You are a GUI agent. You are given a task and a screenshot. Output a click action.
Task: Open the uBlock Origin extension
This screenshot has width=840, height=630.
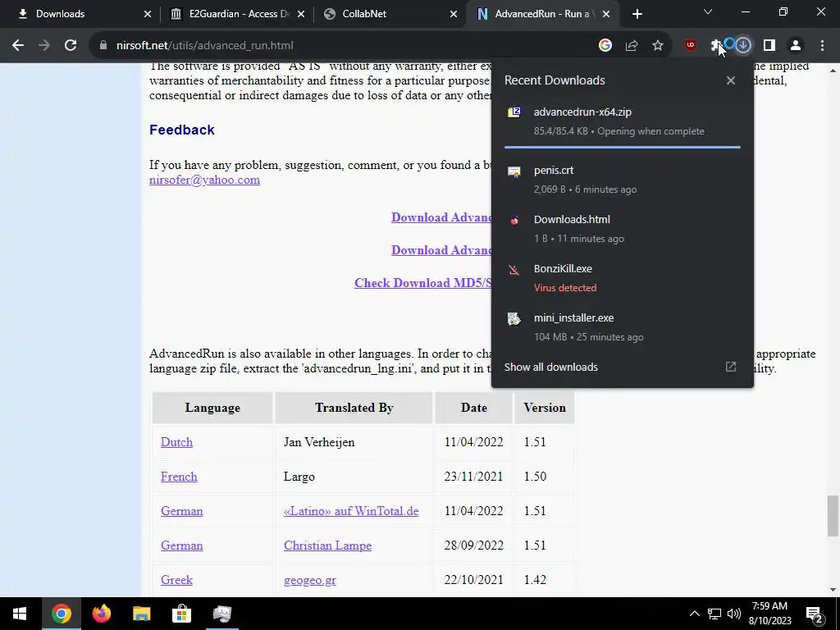click(x=691, y=46)
